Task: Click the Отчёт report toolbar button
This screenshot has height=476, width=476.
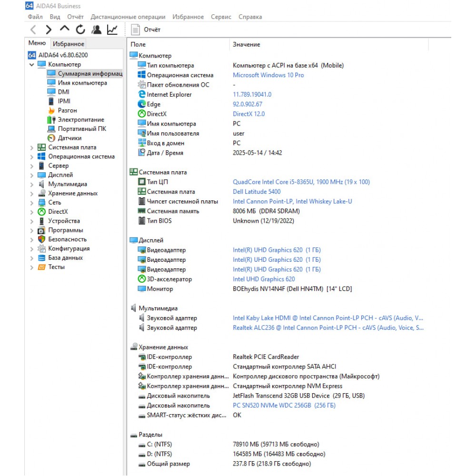Action: (145, 30)
